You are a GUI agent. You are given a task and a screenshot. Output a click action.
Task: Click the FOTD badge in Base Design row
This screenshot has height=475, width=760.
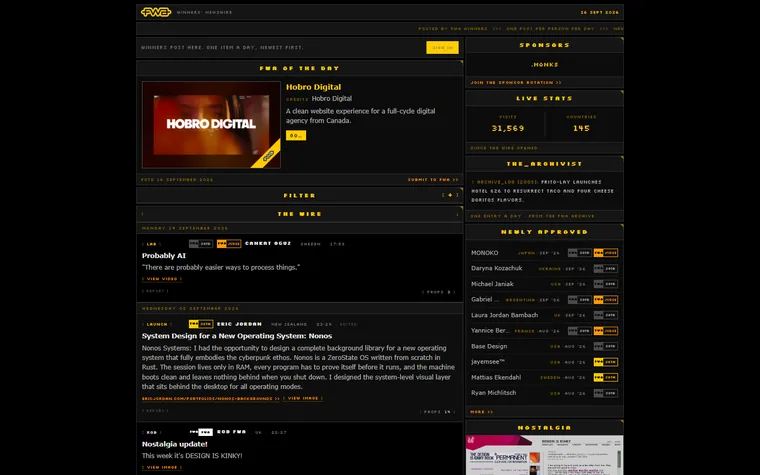pyautogui.click(x=606, y=347)
